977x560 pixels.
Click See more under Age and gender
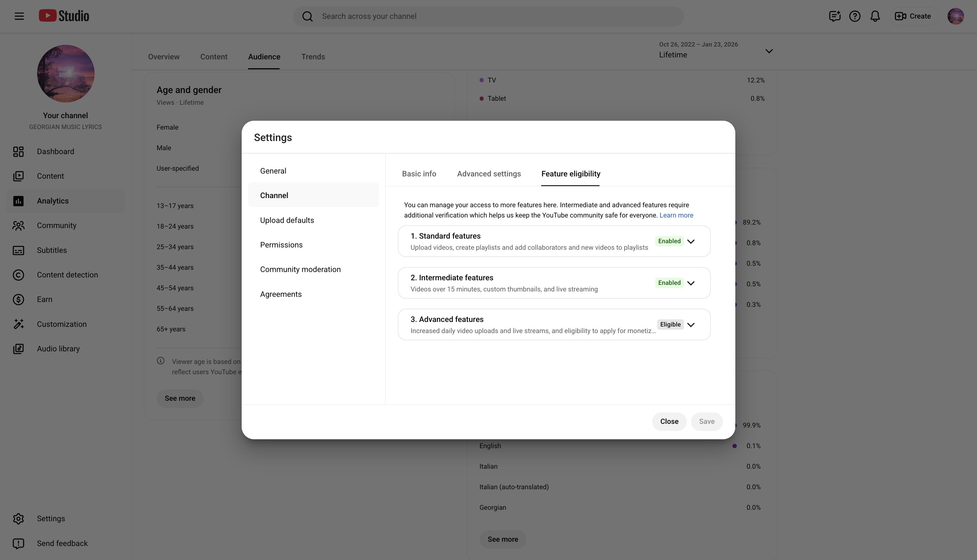180,398
